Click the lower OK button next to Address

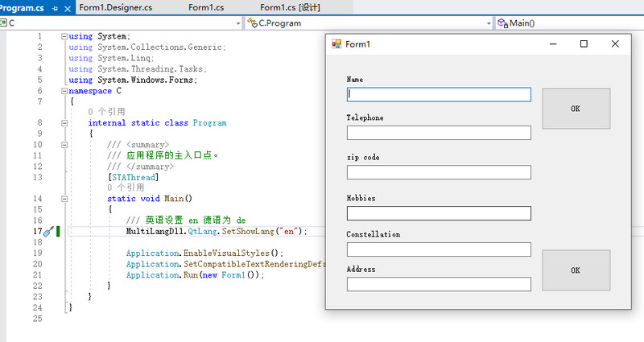point(576,270)
